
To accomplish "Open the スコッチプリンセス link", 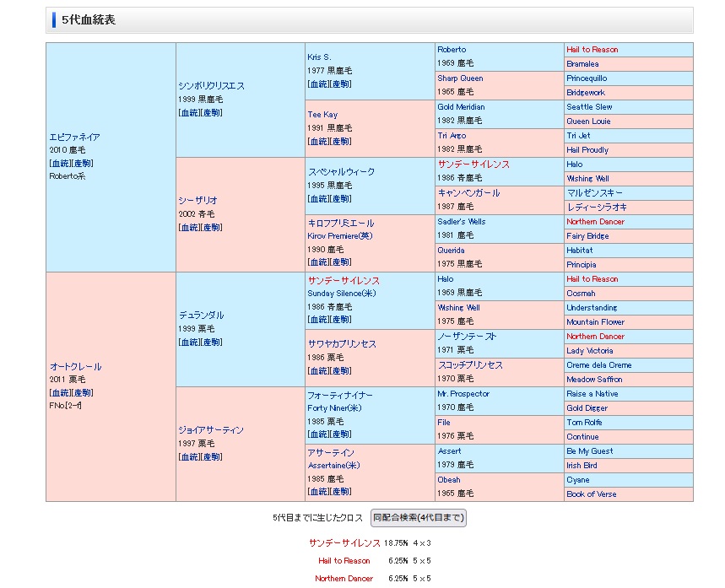I will pos(470,365).
